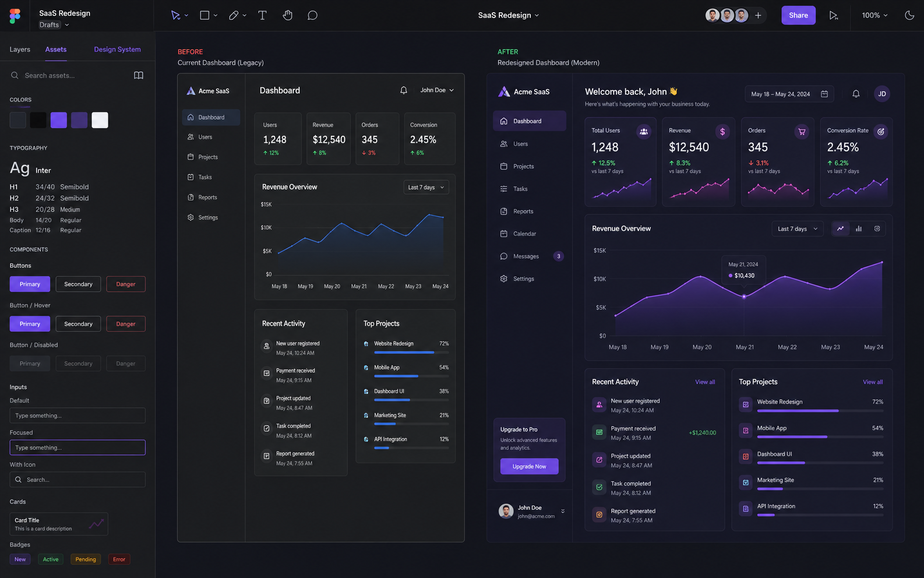Click Payment received activity icon in redesign
The width and height of the screenshot is (924, 578).
[x=599, y=432]
